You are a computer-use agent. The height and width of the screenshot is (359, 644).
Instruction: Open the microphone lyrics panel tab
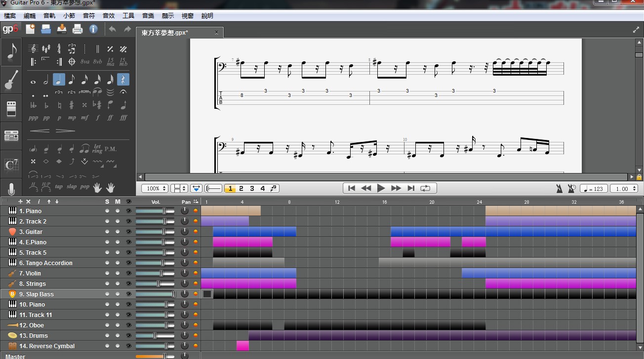click(11, 189)
